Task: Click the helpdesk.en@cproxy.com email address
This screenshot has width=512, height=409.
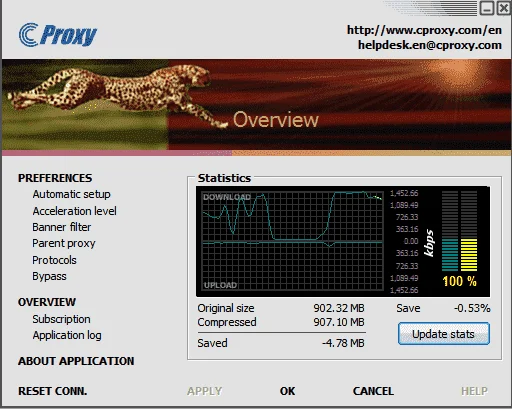Action: (x=430, y=45)
